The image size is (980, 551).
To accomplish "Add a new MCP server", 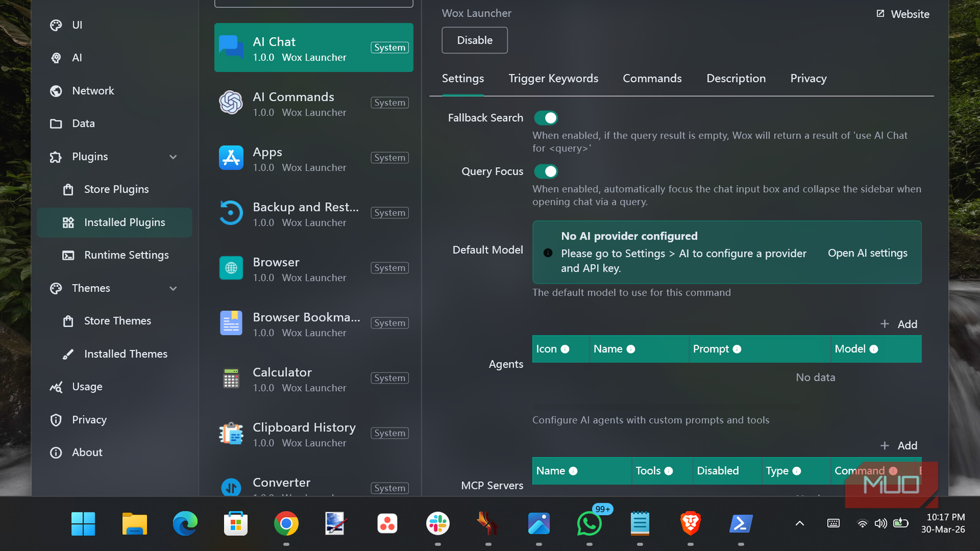I will click(899, 445).
